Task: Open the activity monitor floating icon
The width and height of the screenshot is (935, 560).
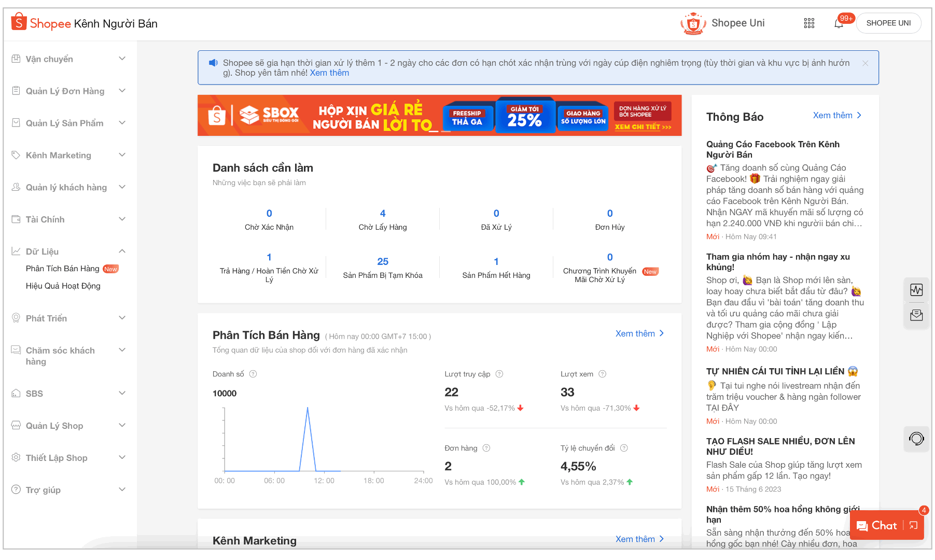Action: pos(916,290)
